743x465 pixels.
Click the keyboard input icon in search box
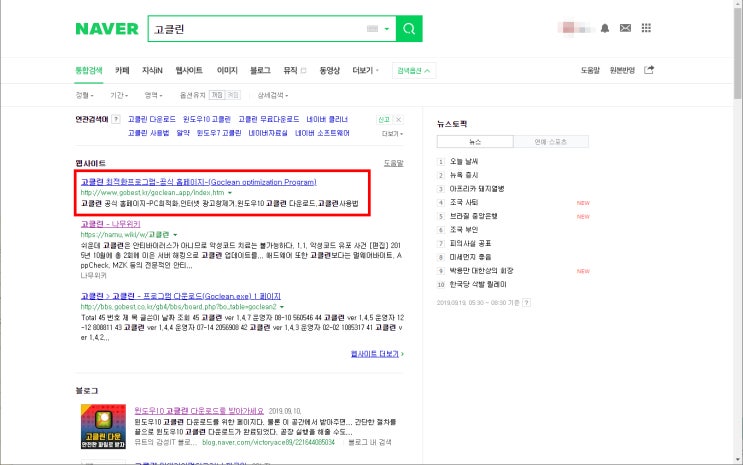click(x=372, y=29)
